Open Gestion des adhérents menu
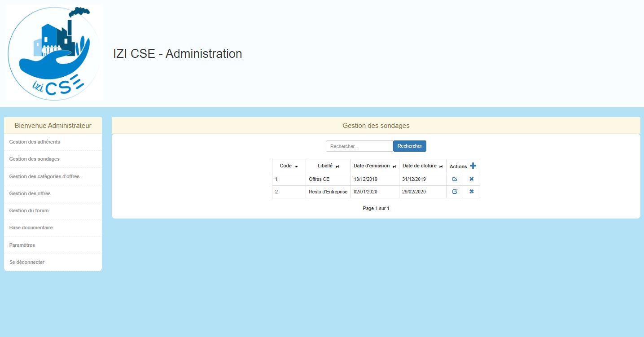The height and width of the screenshot is (337, 644). point(35,142)
